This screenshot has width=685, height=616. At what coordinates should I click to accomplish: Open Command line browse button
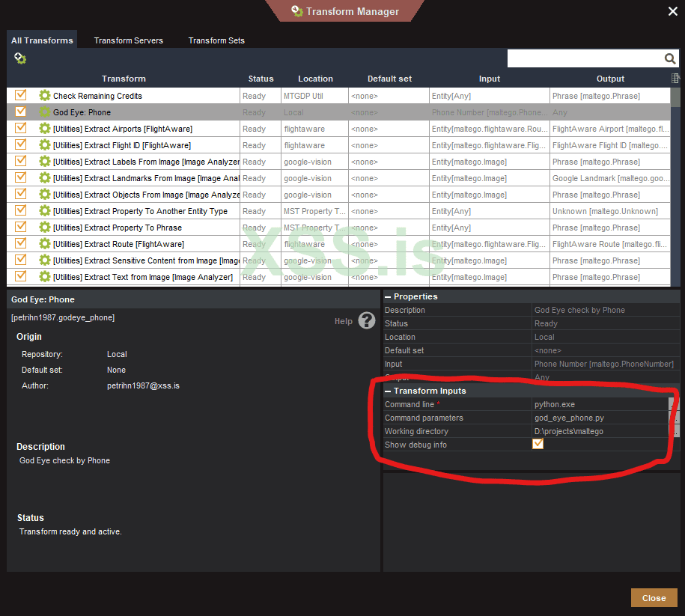(674, 404)
